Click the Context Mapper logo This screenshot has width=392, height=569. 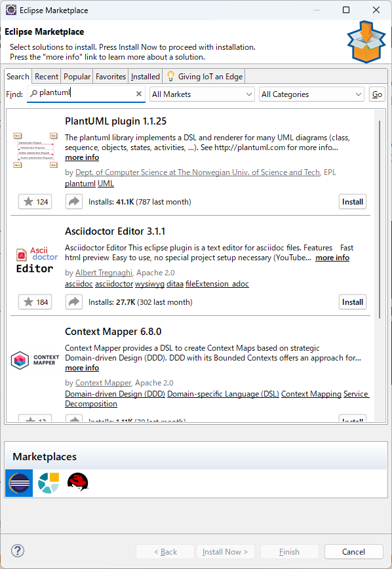click(35, 360)
